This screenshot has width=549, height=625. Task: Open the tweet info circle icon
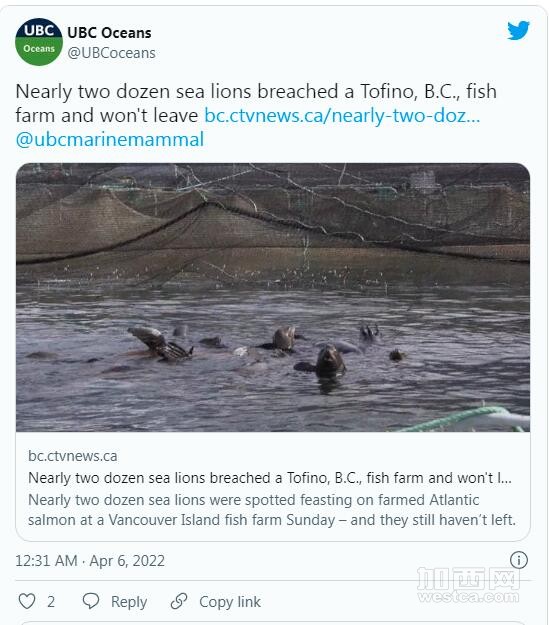(519, 560)
